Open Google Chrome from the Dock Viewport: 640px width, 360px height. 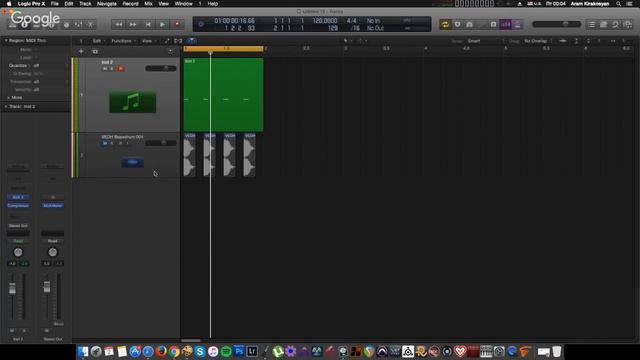click(x=174, y=351)
